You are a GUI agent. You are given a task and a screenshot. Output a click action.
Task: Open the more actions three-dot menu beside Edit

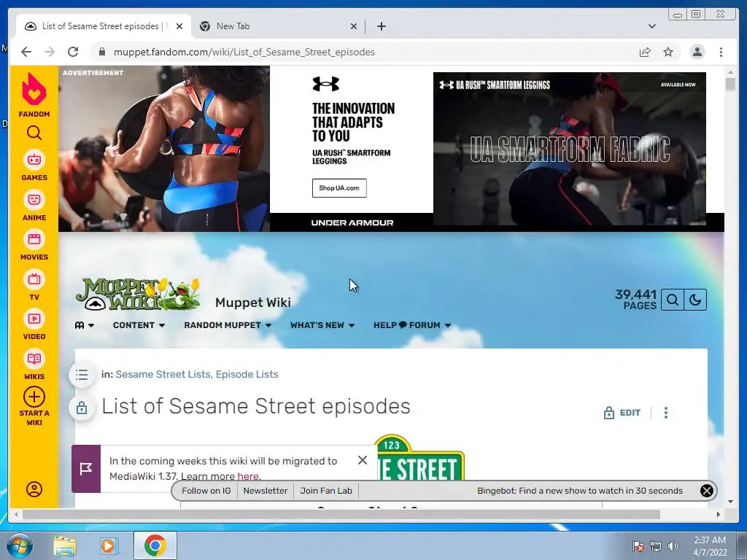[x=665, y=413]
